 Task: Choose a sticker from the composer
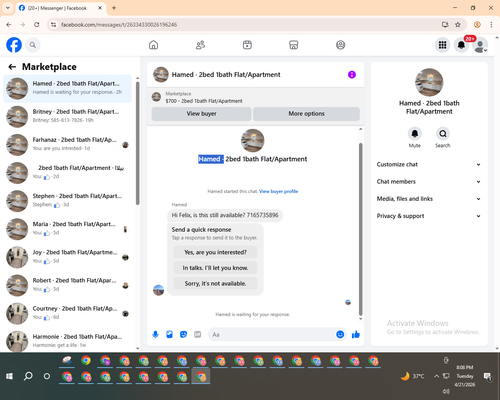(x=183, y=334)
